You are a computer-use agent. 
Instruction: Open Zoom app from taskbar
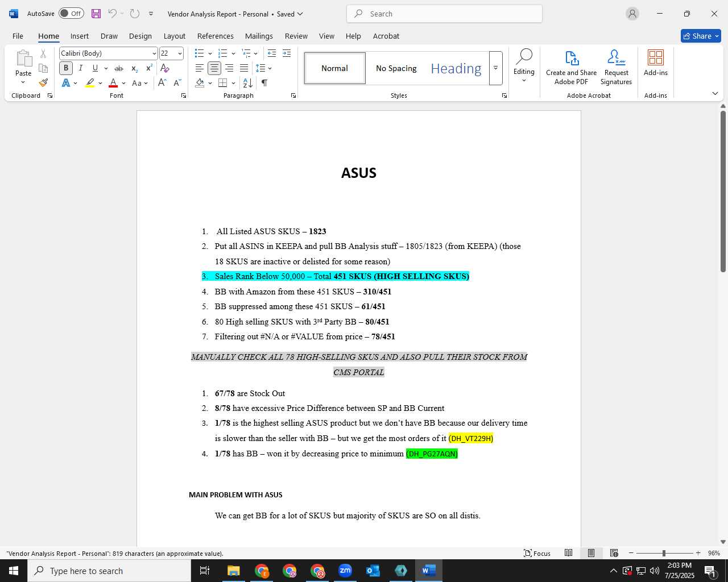[345, 571]
